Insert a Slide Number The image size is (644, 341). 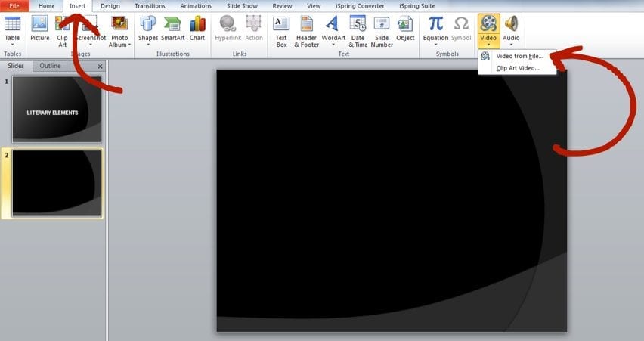point(382,31)
